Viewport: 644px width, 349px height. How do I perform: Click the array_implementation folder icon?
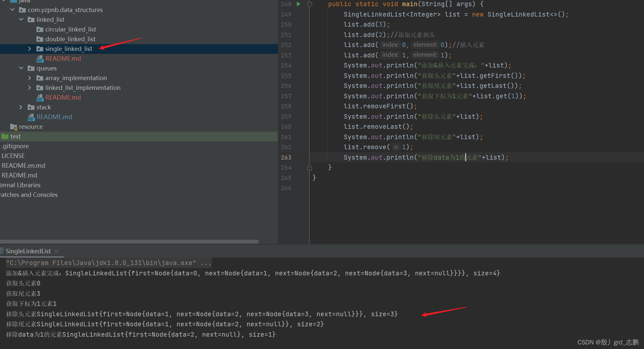pos(40,78)
